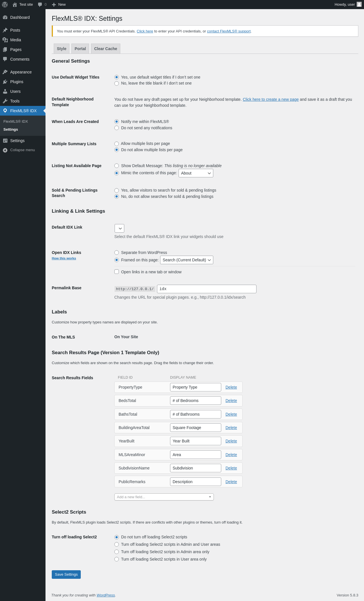This screenshot has height=601, width=364.
Task: Open Dashboard via its gauge icon
Action: coord(5,17)
